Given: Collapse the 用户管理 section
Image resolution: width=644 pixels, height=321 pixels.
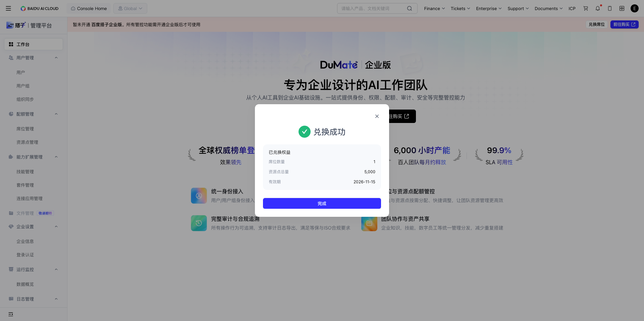Looking at the screenshot, I should pos(56,58).
